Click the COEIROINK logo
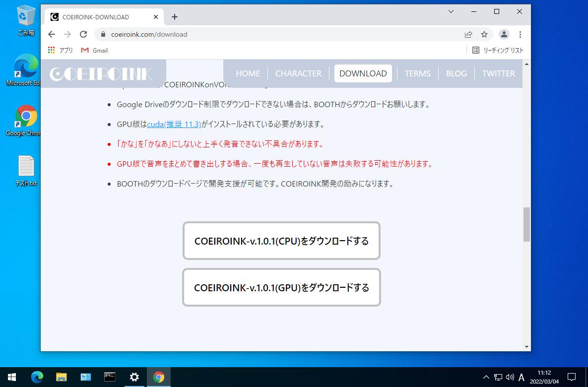Screen dimensions: 588x387 click(101, 73)
